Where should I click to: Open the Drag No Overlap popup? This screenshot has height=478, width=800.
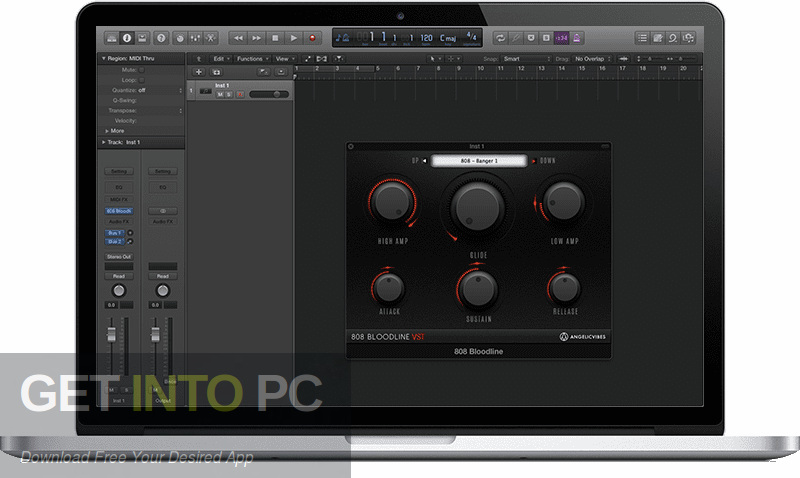[x=592, y=59]
